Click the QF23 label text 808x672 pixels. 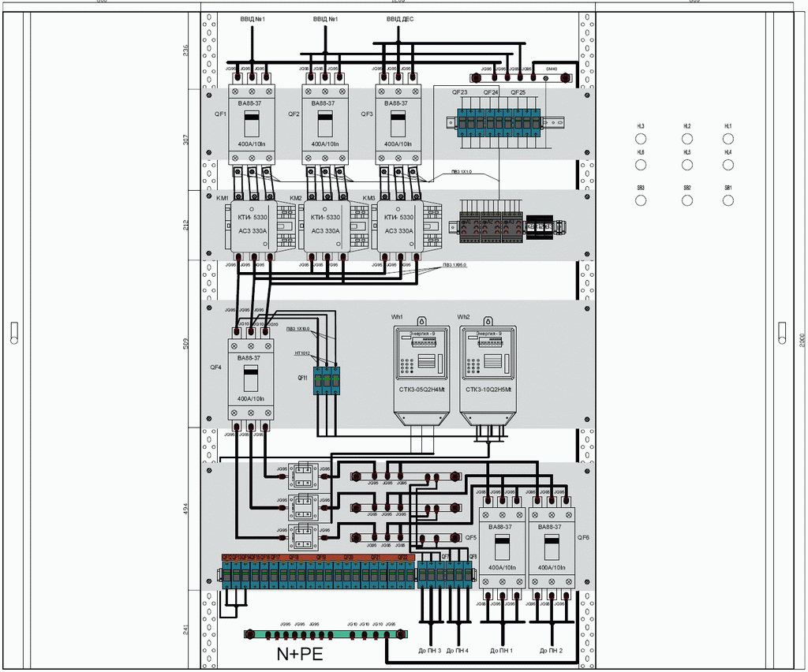pos(460,92)
